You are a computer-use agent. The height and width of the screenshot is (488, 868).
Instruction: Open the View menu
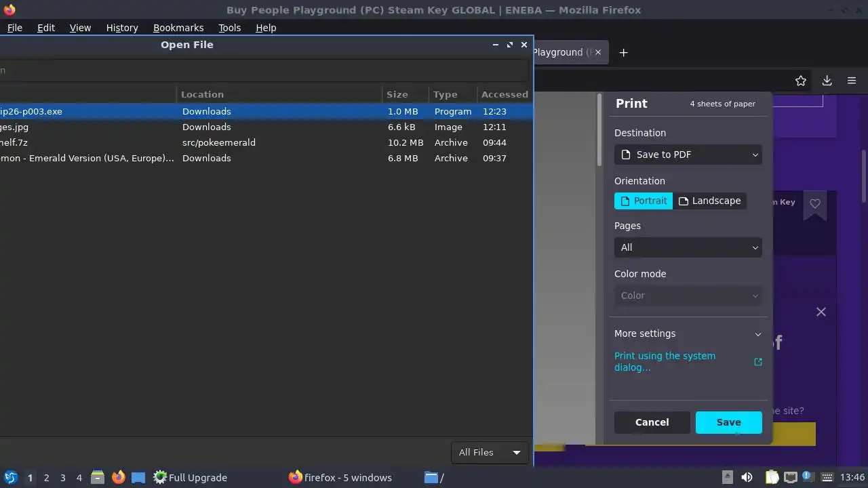click(80, 28)
